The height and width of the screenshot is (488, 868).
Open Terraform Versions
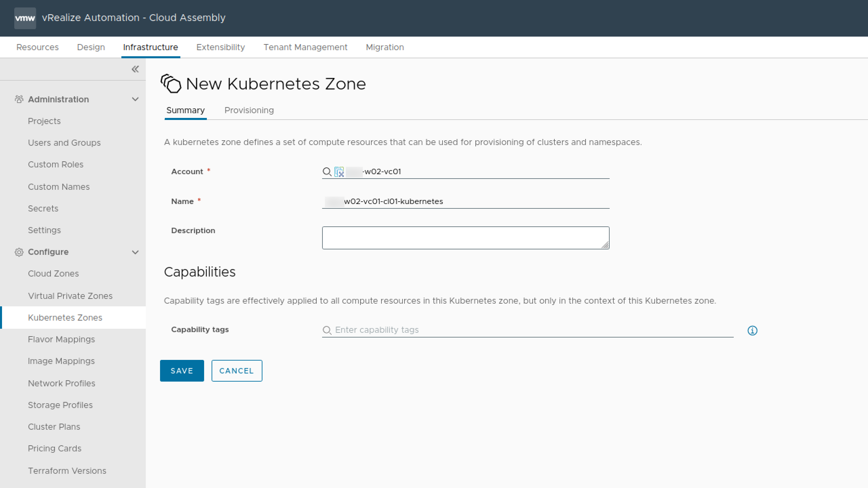[67, 471]
